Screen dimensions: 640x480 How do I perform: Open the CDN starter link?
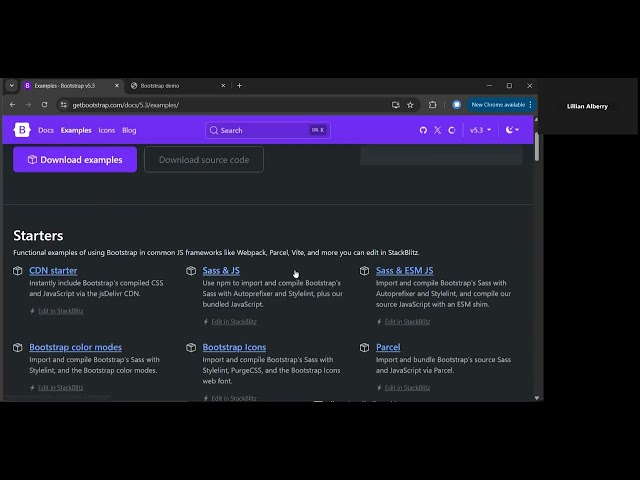(53, 271)
